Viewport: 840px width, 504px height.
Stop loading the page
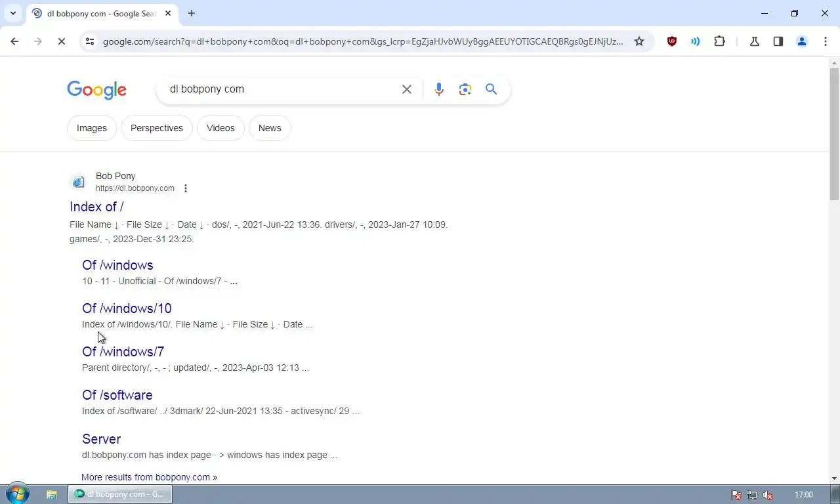pos(61,41)
